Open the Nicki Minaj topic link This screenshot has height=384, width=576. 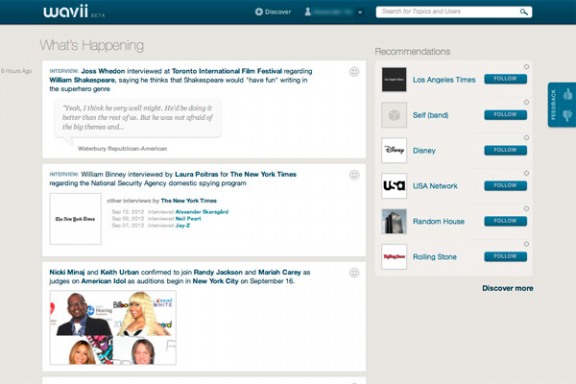pyautogui.click(x=67, y=272)
